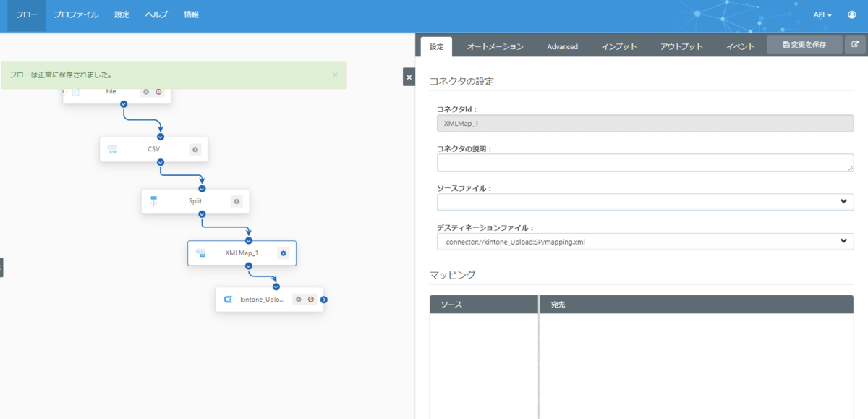Click the コネクタの説明 text field
Image resolution: width=868 pixels, height=419 pixels.
pyautogui.click(x=644, y=162)
